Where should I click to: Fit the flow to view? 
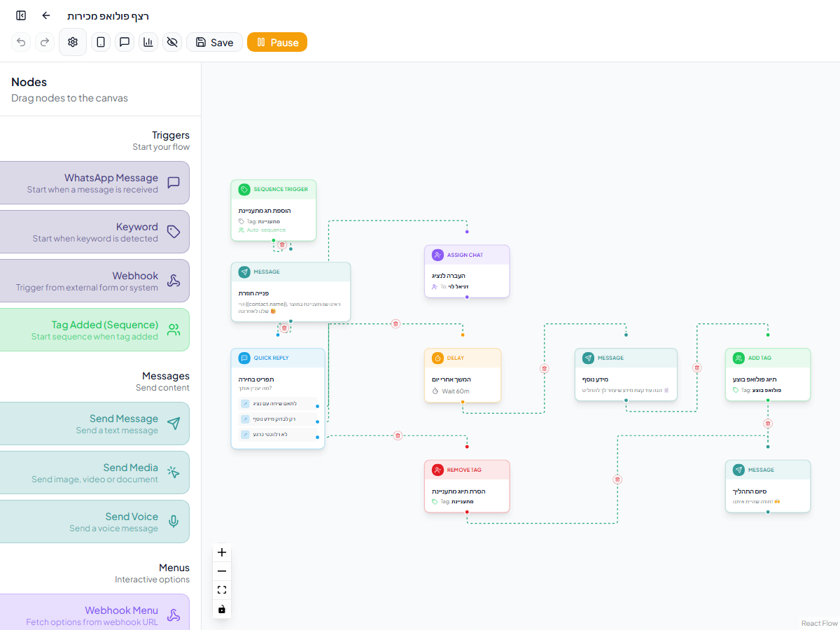[222, 590]
